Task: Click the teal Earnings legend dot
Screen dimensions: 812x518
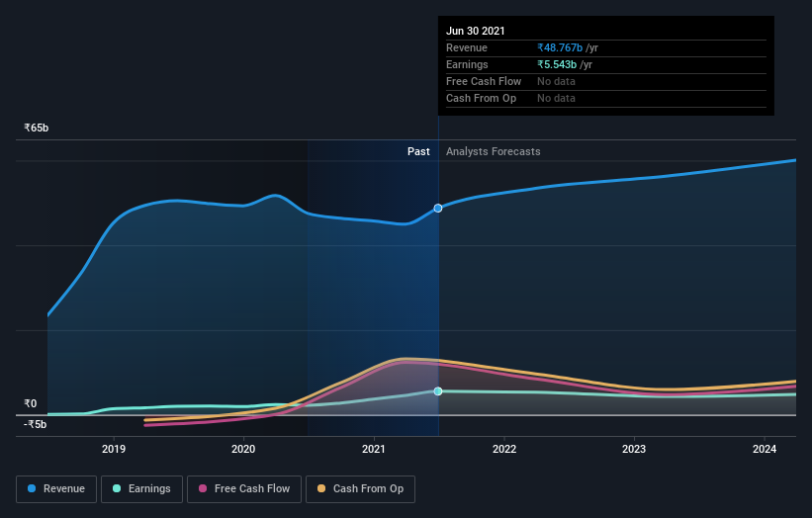Action: (117, 488)
